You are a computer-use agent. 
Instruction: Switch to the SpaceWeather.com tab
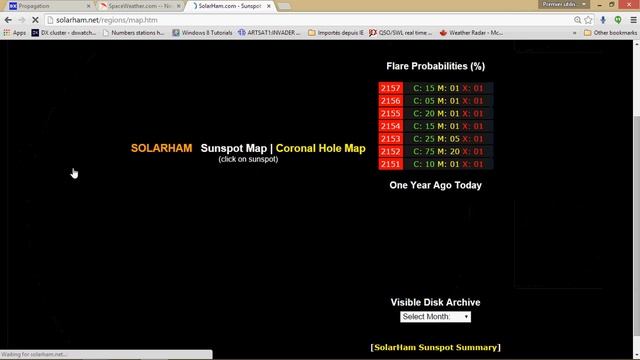(x=139, y=6)
